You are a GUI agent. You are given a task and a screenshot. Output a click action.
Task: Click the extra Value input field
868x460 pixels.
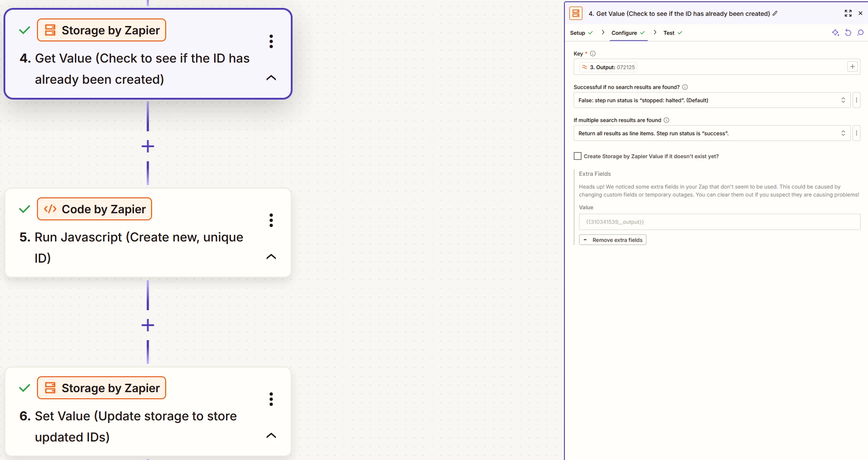tap(720, 222)
